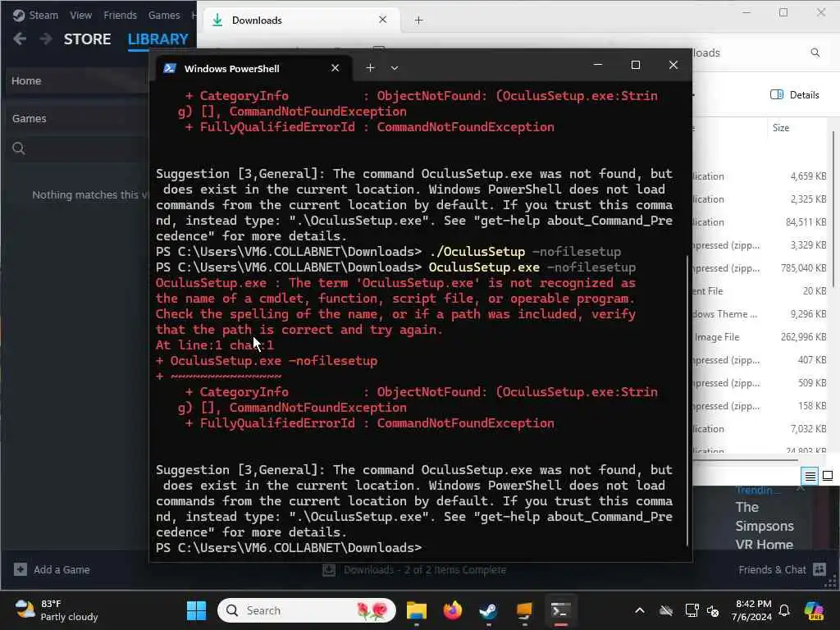Open the Friends menu in Steam
The image size is (840, 630).
coord(120,15)
